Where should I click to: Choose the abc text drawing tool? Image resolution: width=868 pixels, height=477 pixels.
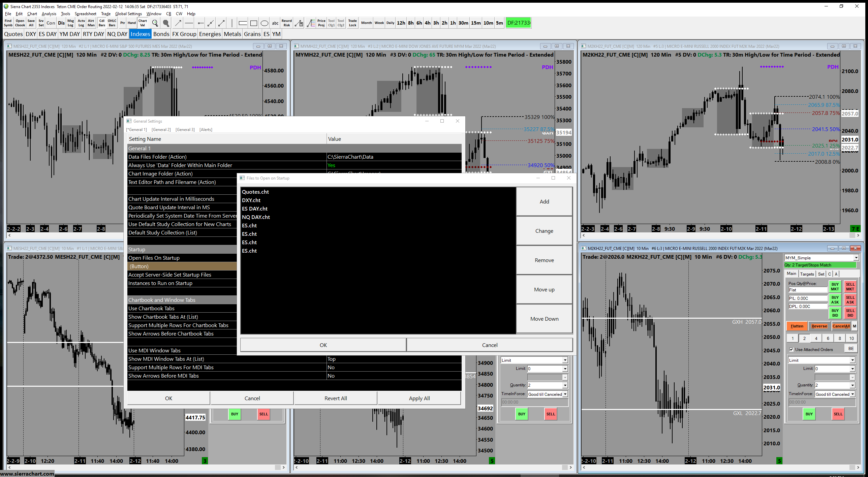pos(275,23)
